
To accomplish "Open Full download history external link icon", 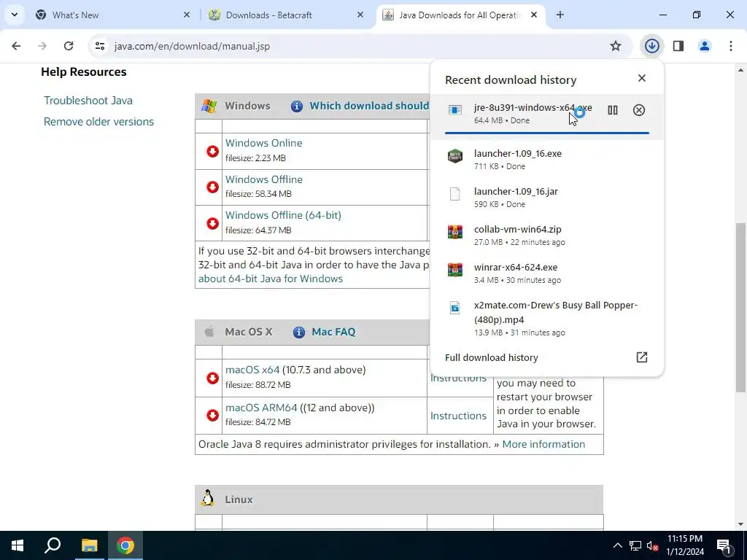I will (642, 357).
